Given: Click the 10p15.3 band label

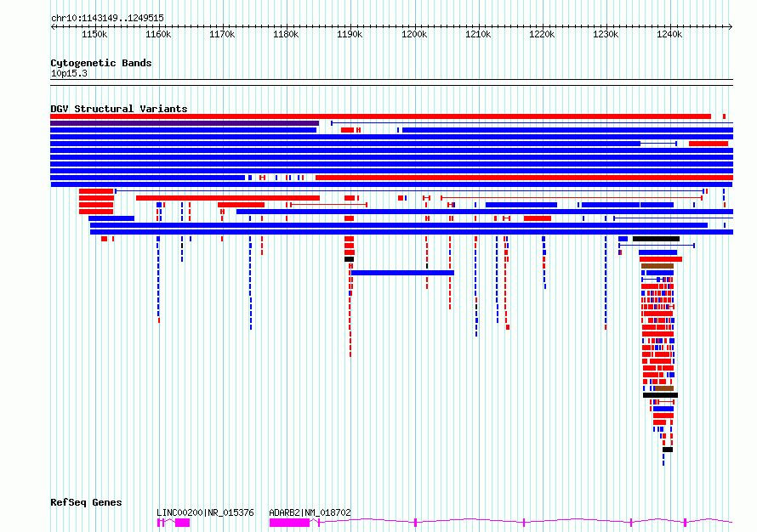Looking at the screenshot, I should [69, 73].
